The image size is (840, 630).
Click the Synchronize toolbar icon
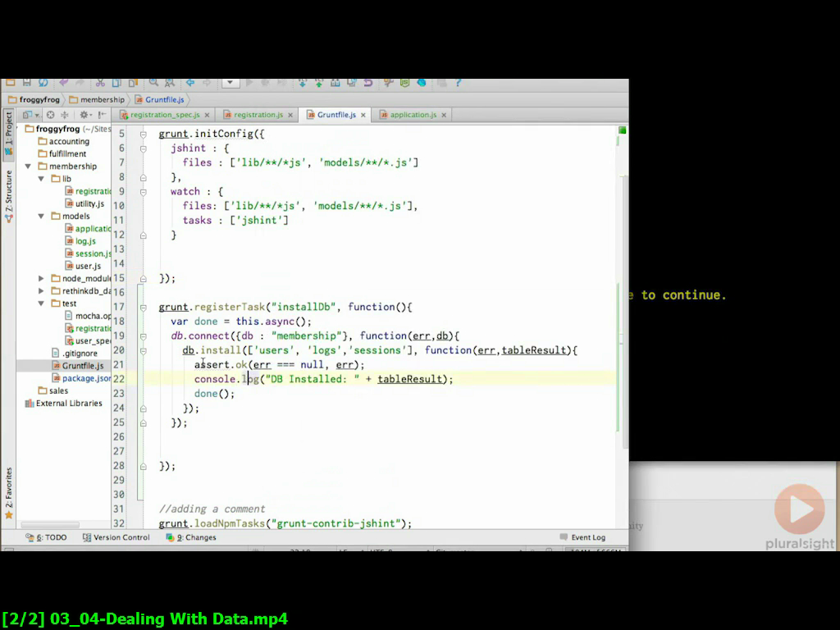[x=43, y=83]
